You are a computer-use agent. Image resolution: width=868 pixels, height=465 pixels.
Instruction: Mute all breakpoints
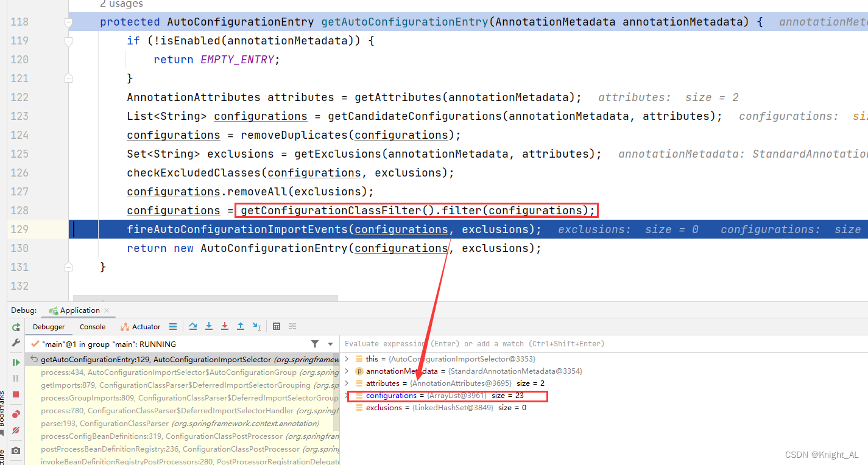point(16,430)
